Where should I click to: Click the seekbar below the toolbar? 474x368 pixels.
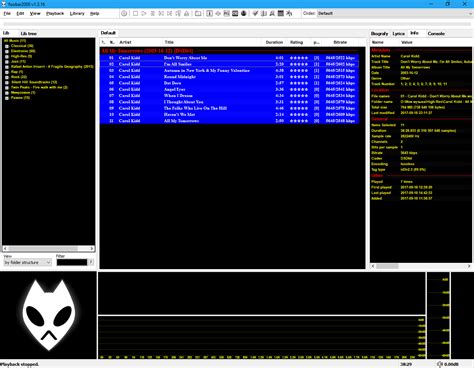[237, 24]
